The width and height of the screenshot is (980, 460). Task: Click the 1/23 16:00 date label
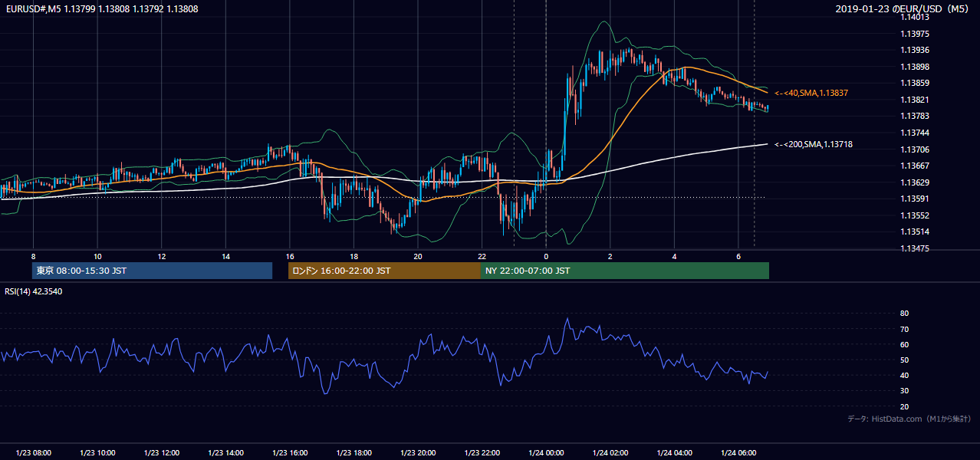tap(290, 452)
